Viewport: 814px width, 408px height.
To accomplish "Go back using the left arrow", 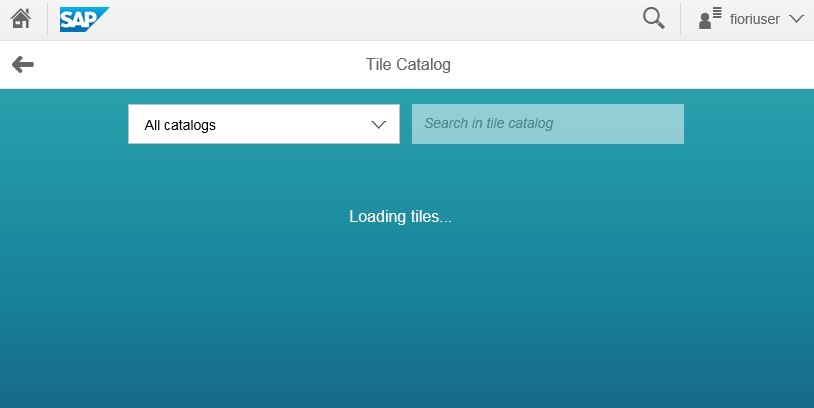I will pos(23,64).
